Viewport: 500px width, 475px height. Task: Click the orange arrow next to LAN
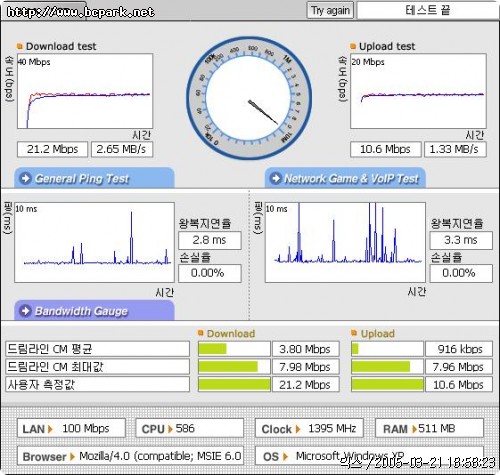point(50,429)
